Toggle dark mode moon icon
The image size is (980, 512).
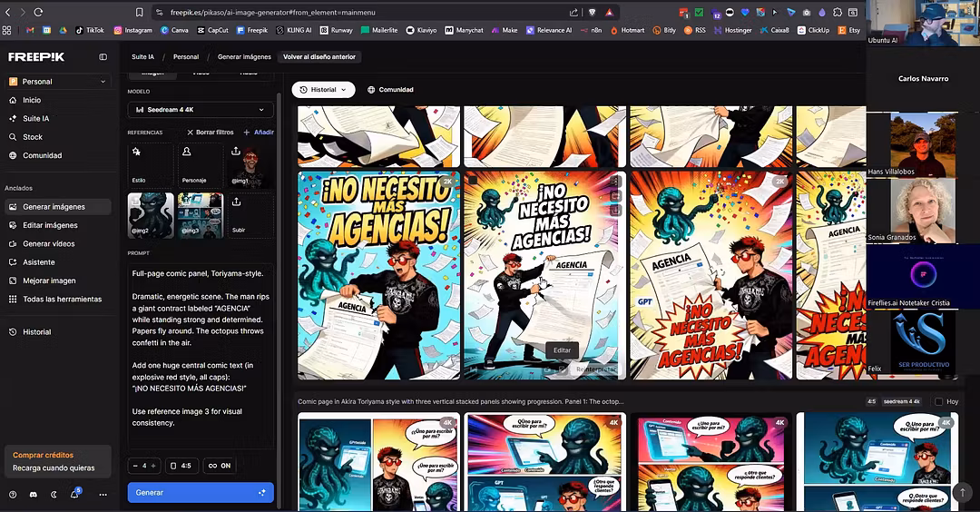pos(54,494)
